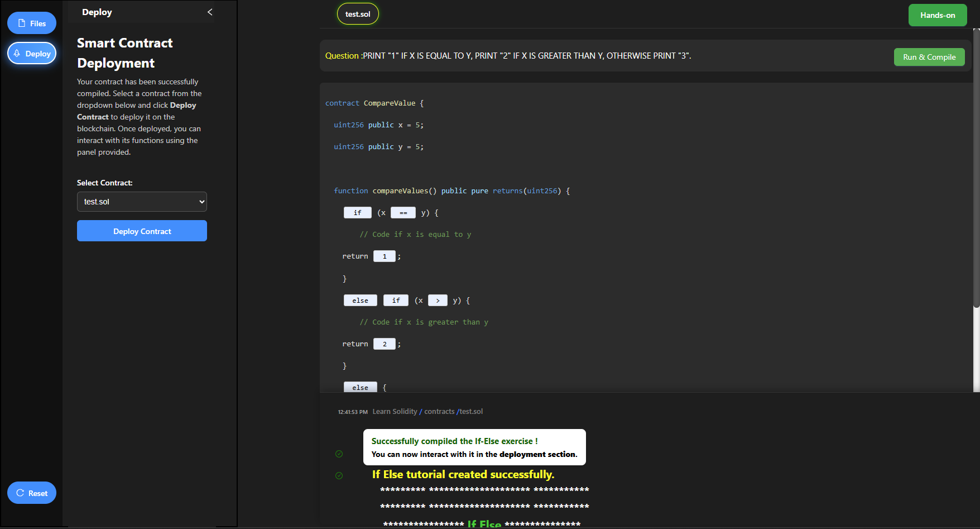Click the first green success check icon

[x=339, y=454]
